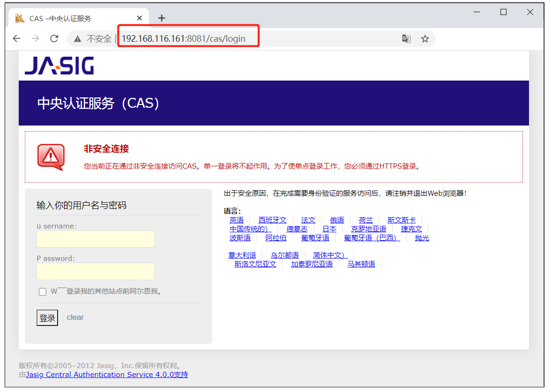Switch language to 西班牙文
The image size is (551, 392).
click(272, 220)
